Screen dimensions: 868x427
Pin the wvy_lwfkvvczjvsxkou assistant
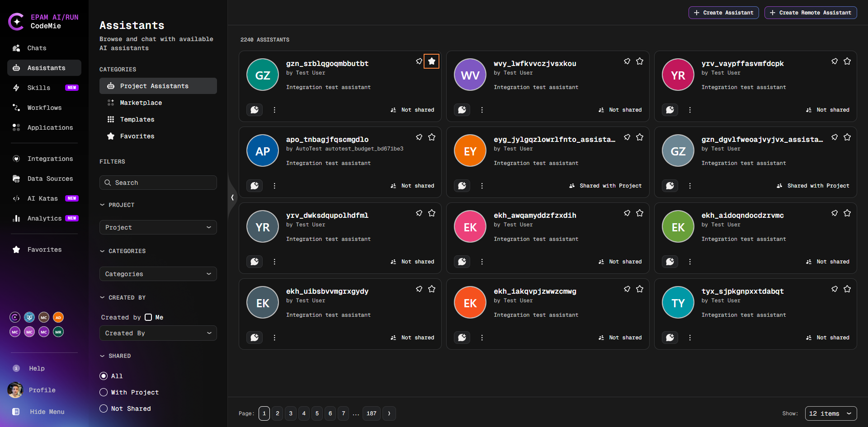coord(627,61)
